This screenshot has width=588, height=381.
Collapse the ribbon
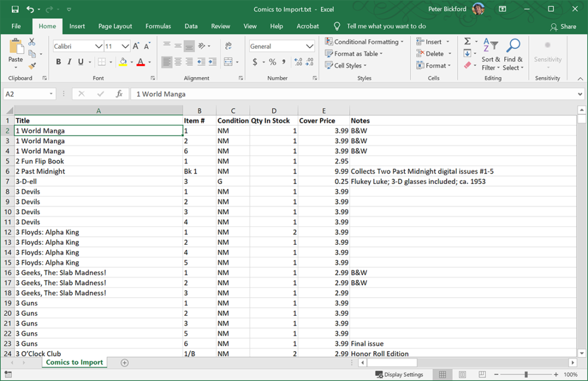580,79
